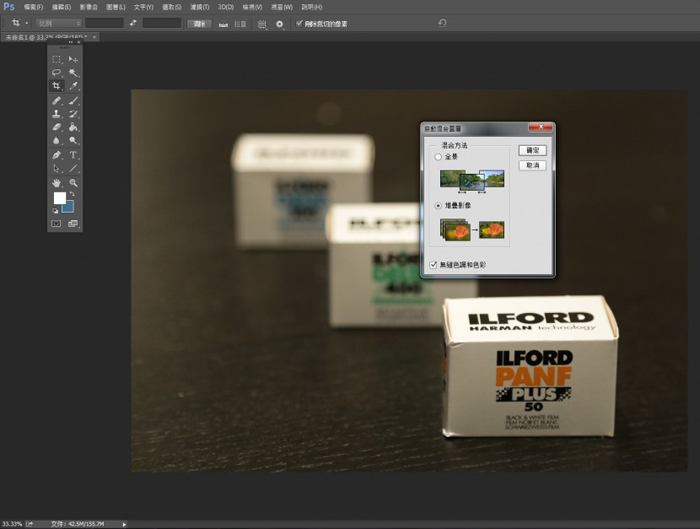Select the Dodge tool
The height and width of the screenshot is (529, 700).
pos(73,141)
